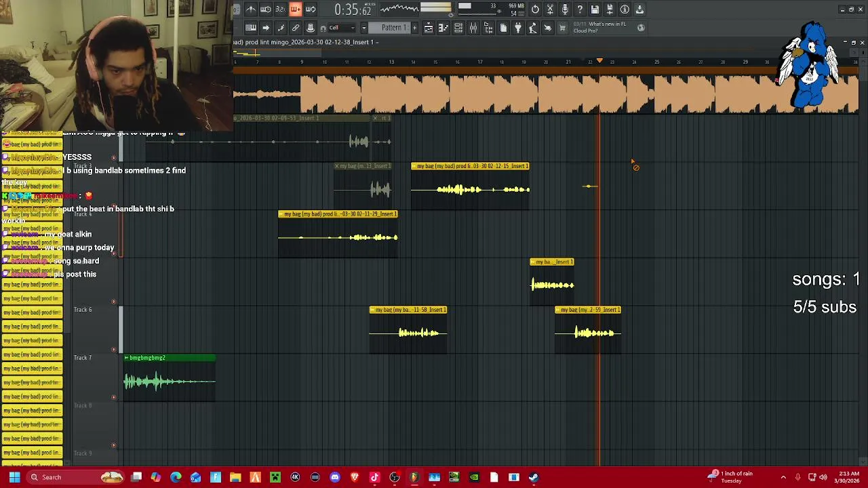Click the right-arrow step edit icon
This screenshot has height=488, width=868.
266,28
